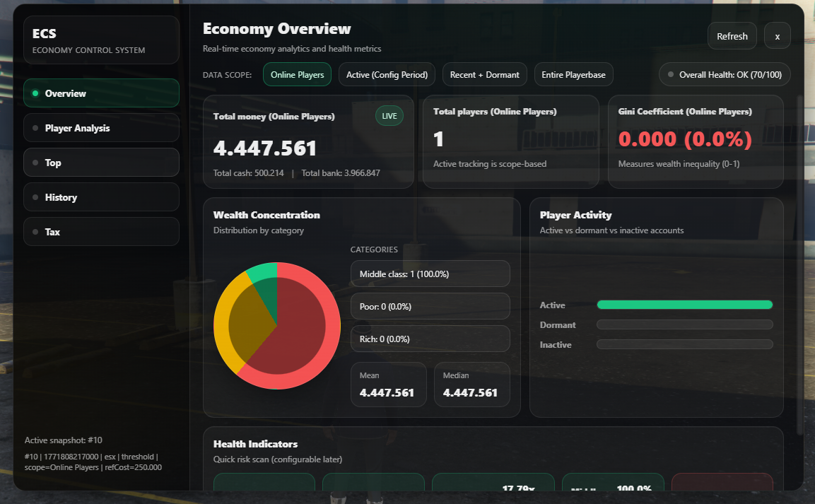Screen dimensions: 815x504
Task: Select the Online Players data scope
Action: 298,74
